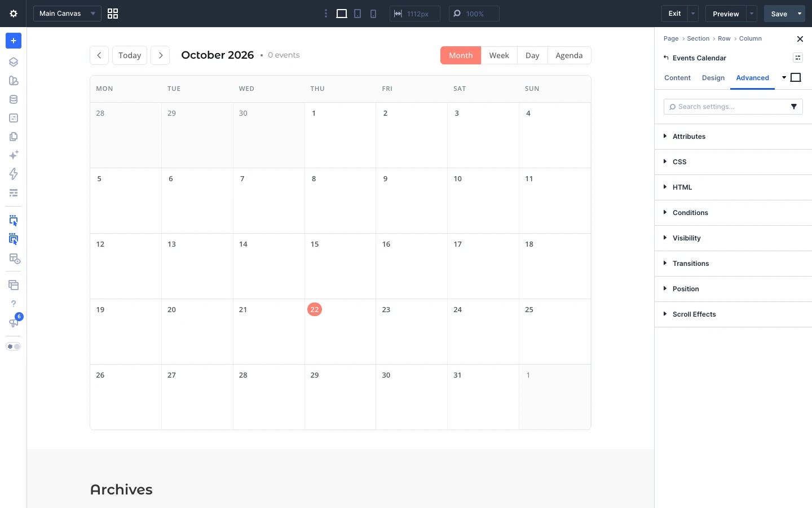Open the Save button dropdown arrow
Screen dimensions: 812x508
(x=800, y=14)
